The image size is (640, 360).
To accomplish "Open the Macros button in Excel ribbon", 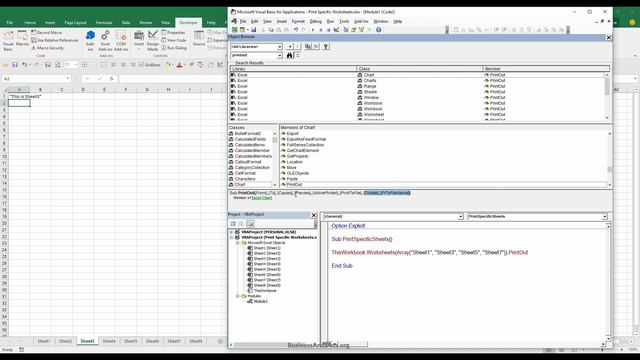I will click(22, 39).
